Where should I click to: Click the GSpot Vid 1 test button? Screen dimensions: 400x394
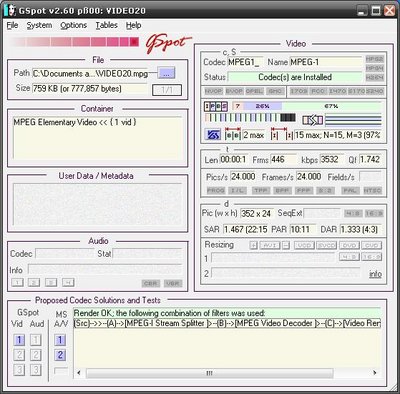coord(19,340)
